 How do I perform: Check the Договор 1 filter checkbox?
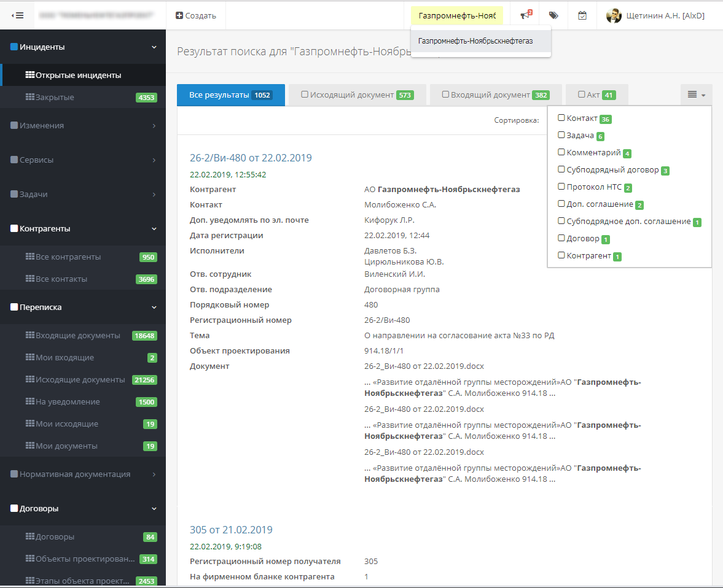click(561, 238)
